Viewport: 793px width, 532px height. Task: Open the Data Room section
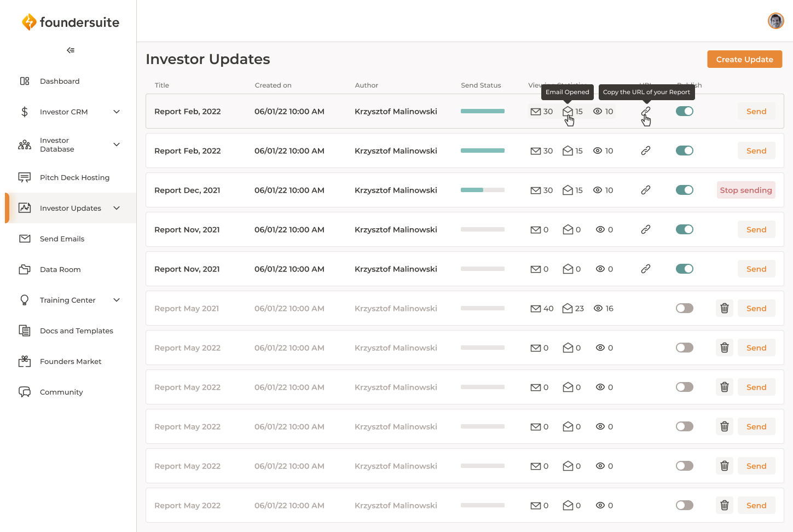point(61,269)
